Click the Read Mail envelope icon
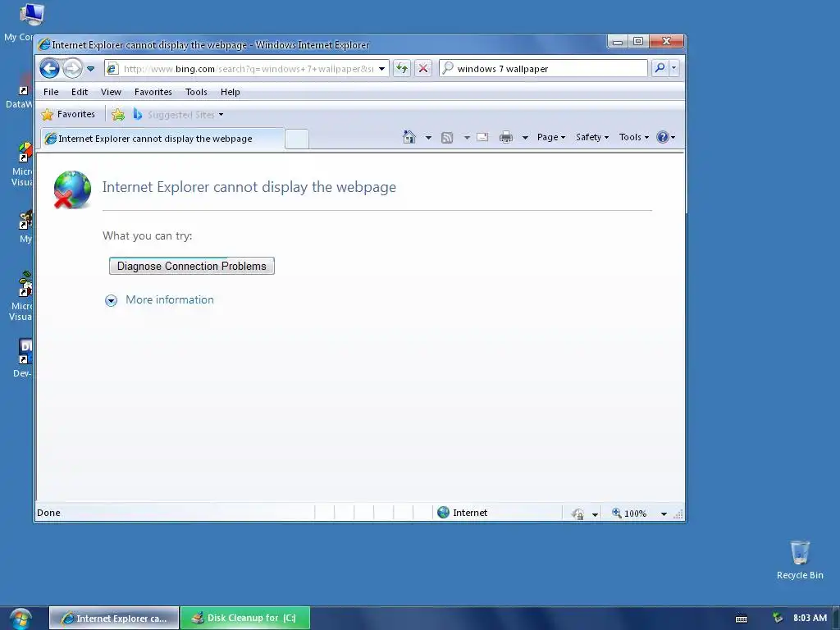The width and height of the screenshot is (840, 630). 482,137
